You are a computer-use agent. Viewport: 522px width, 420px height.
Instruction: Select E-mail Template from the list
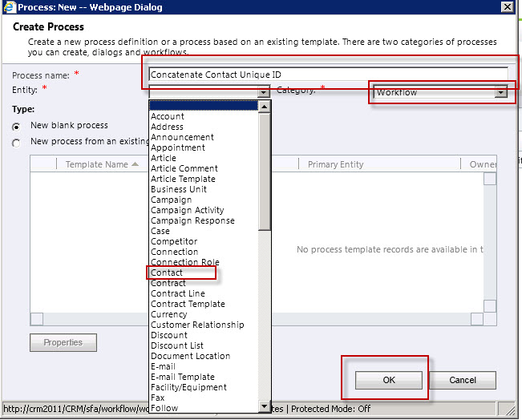183,377
